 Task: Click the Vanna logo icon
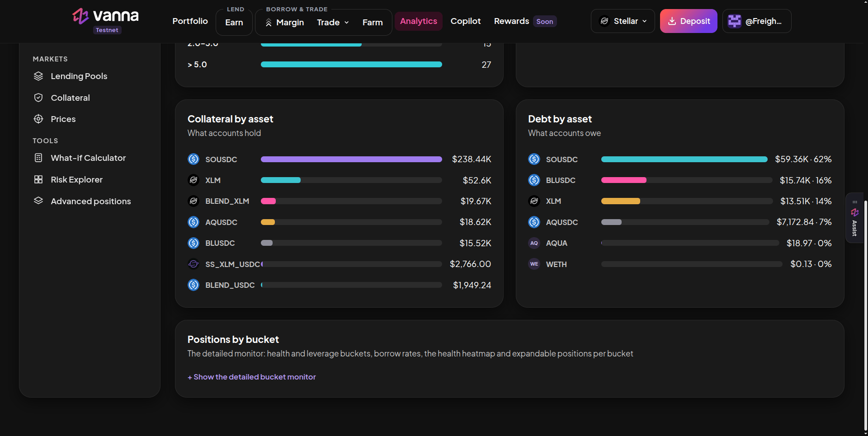click(80, 16)
